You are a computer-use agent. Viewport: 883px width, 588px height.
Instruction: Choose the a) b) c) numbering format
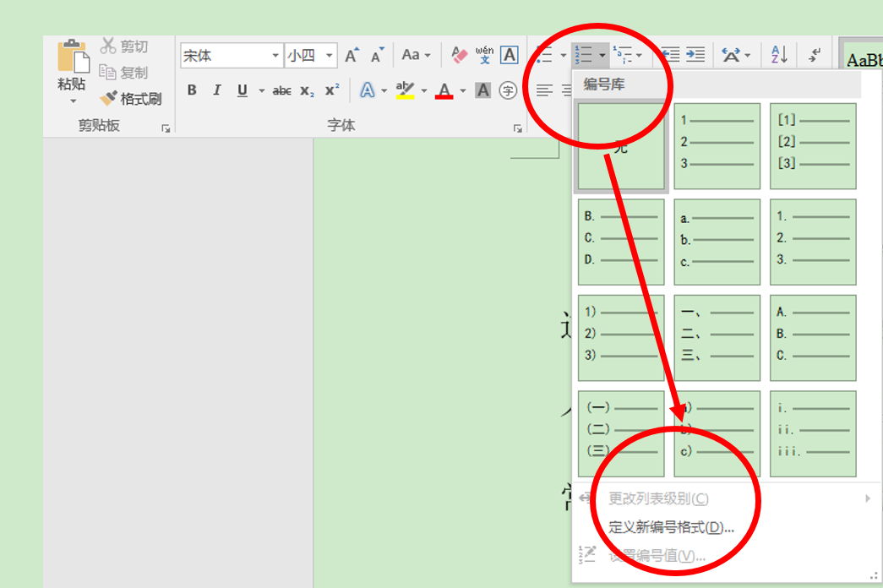pos(717,434)
